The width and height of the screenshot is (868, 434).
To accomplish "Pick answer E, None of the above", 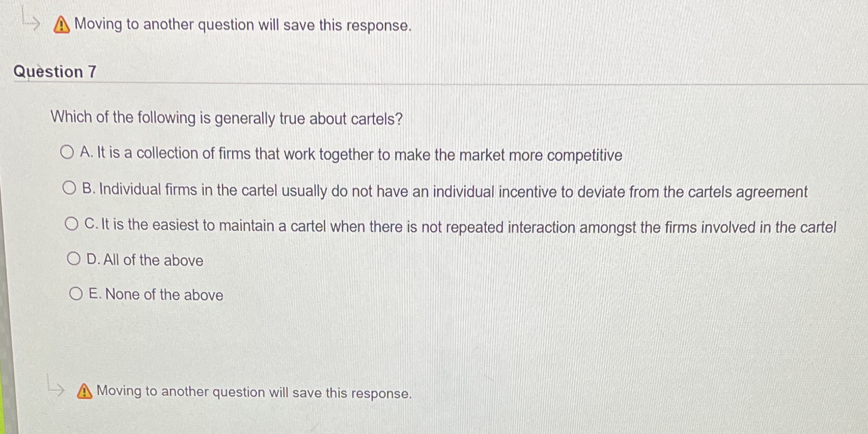I will [x=76, y=292].
